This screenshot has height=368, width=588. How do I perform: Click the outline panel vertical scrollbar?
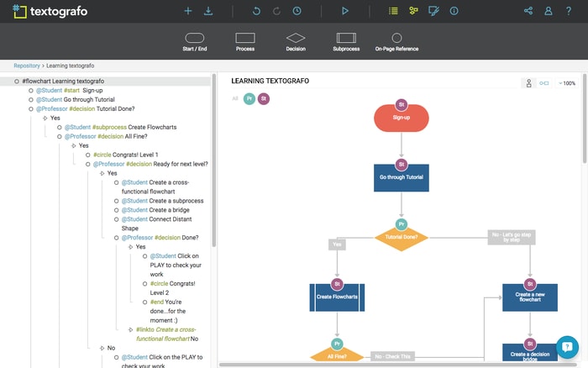click(214, 160)
